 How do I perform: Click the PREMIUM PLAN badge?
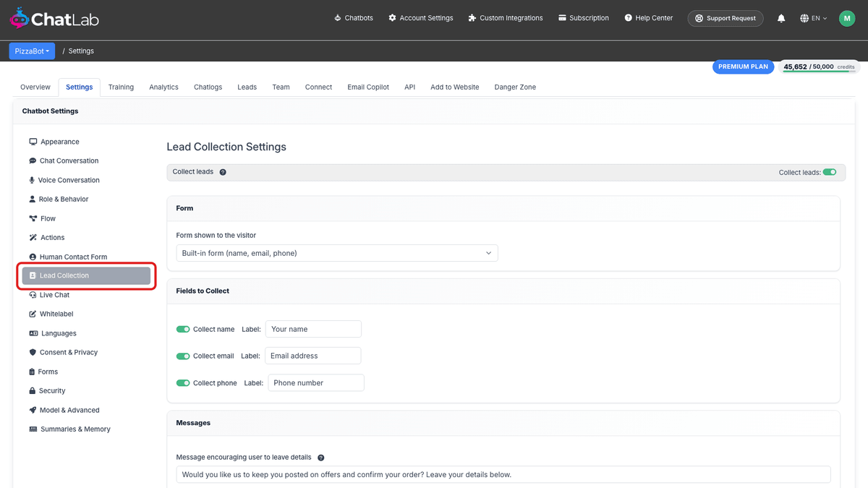(743, 67)
